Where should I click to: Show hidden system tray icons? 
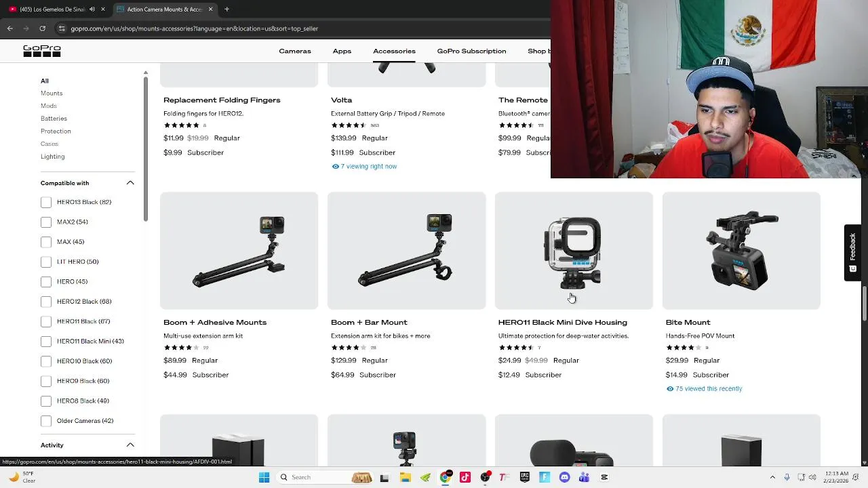click(x=772, y=477)
